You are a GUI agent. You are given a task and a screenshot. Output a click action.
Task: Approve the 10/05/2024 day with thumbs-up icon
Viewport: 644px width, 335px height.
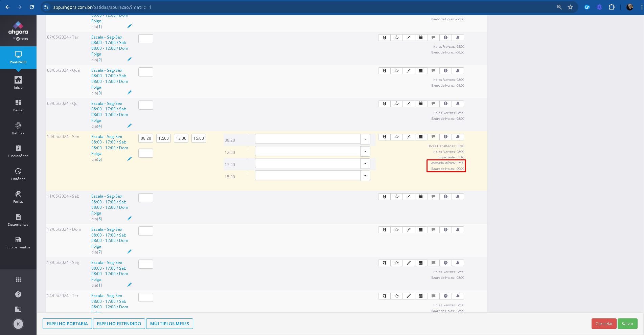pos(396,137)
